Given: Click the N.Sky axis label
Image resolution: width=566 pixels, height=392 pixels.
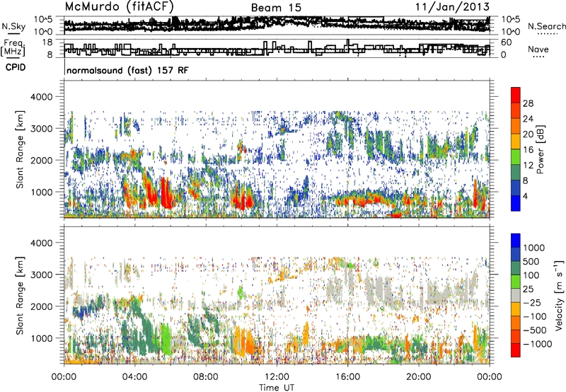Looking at the screenshot, I should [13, 26].
